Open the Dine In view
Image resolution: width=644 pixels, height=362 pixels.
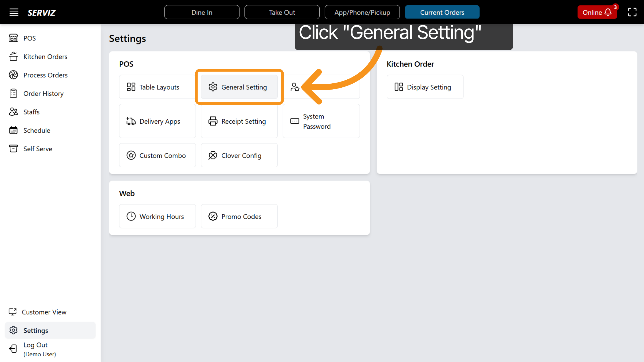coord(202,12)
